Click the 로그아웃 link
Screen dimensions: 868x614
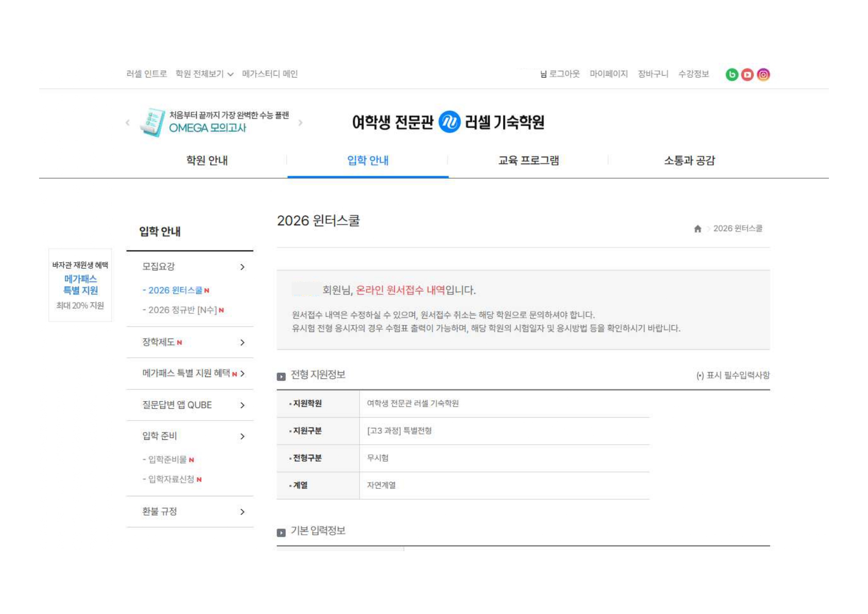point(564,74)
